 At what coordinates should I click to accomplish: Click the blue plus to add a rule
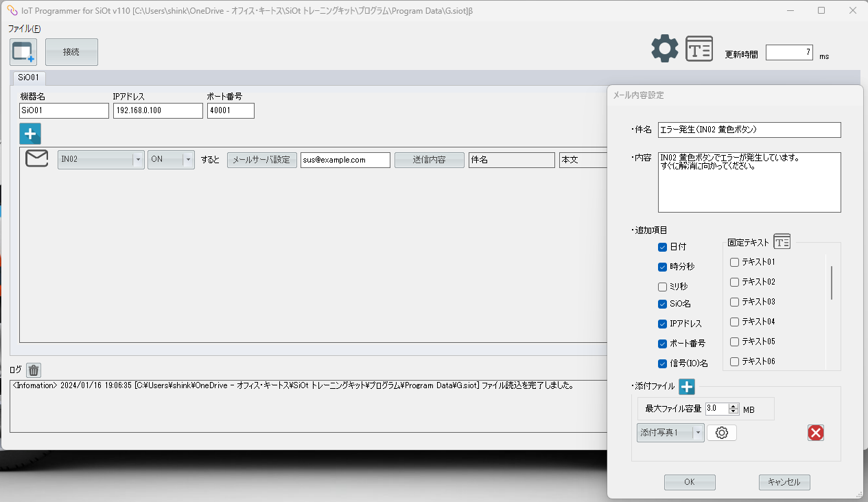pos(30,133)
